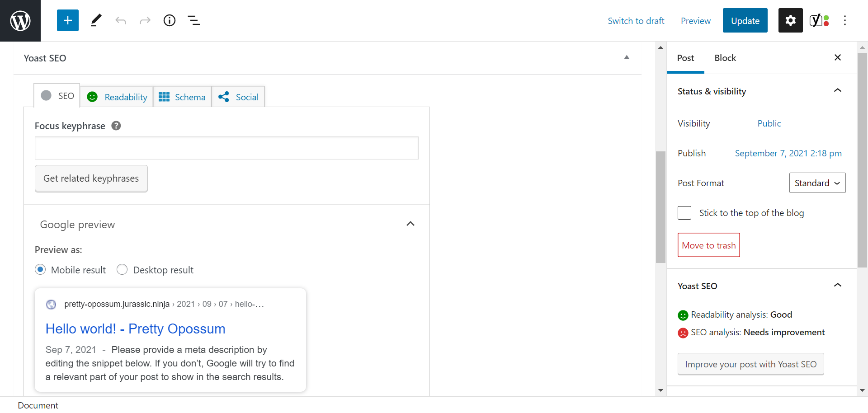Select the Post sidebar tab
The height and width of the screenshot is (413, 868).
[685, 58]
